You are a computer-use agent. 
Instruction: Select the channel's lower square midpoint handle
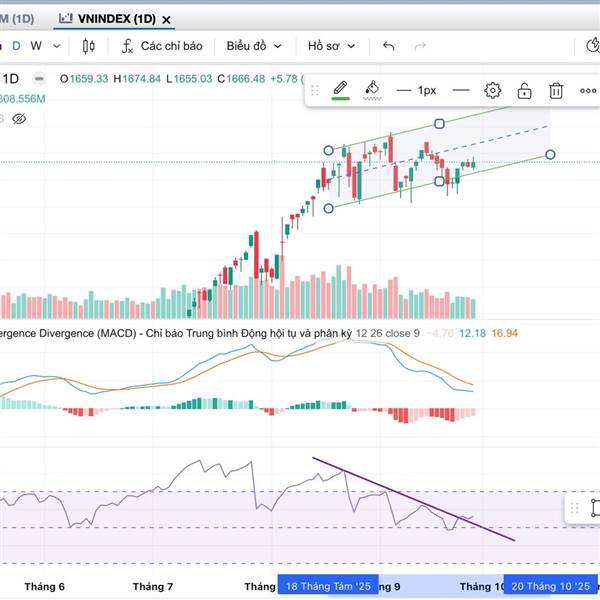pyautogui.click(x=439, y=181)
